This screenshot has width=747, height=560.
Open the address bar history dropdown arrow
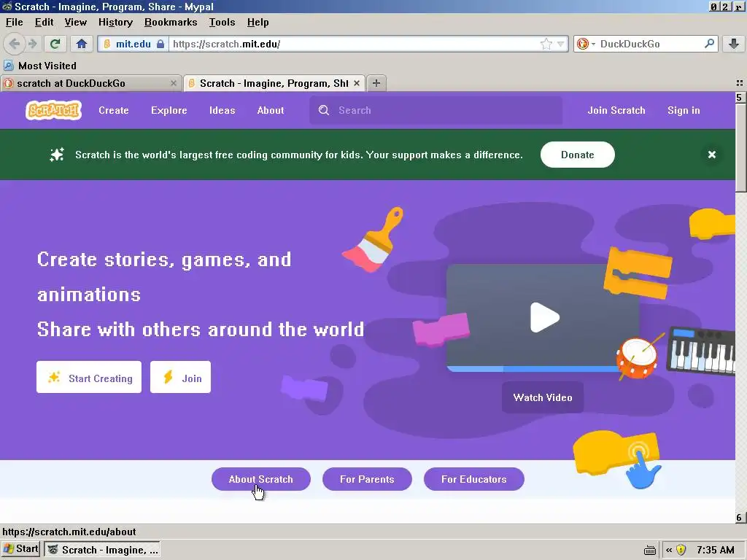coord(561,44)
